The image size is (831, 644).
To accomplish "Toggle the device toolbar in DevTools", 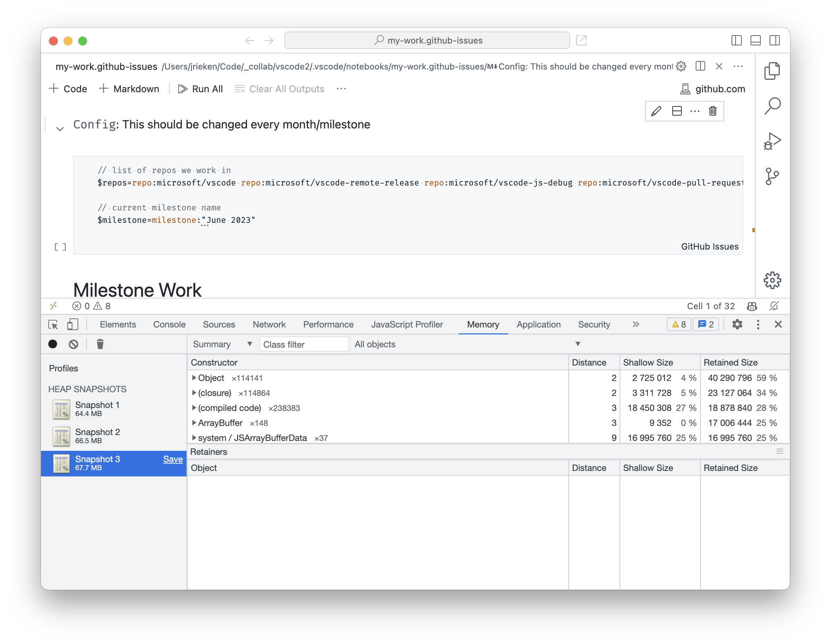I will (72, 324).
